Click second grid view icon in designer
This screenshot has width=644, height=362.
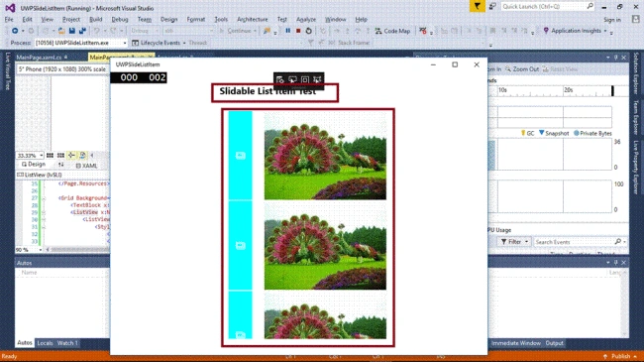[x=60, y=155]
